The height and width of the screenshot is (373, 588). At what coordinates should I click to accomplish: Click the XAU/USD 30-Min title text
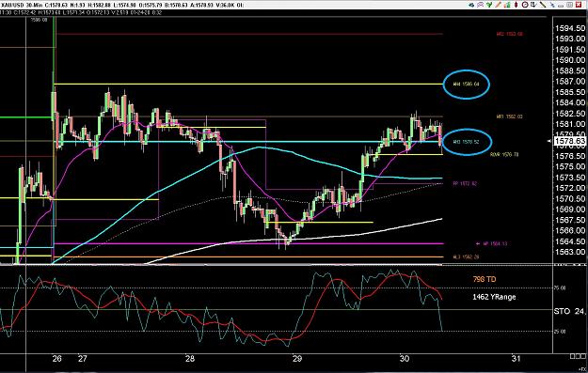(22, 5)
